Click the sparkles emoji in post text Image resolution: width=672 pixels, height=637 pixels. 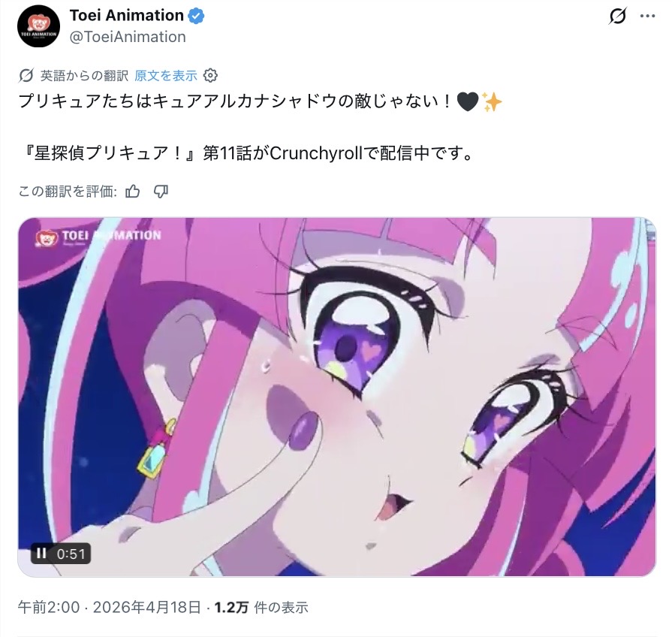pos(492,102)
